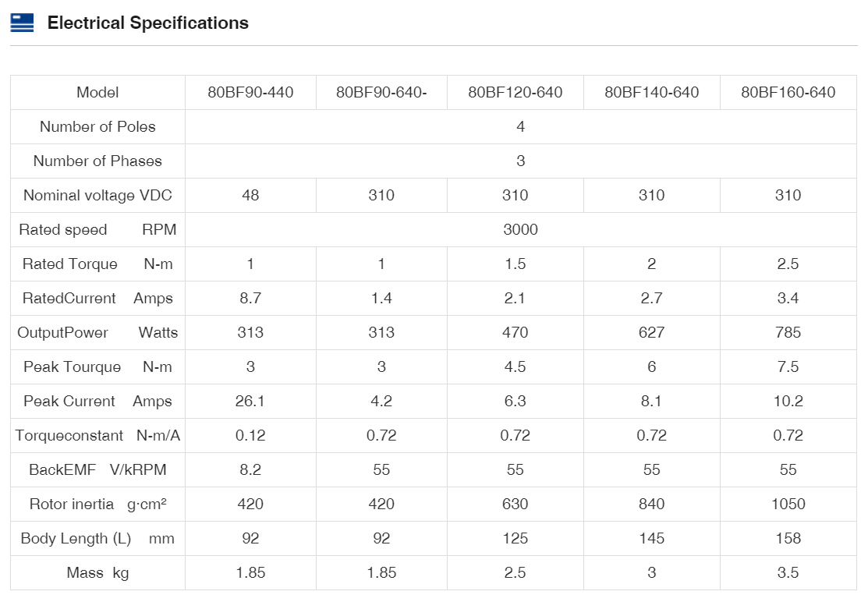Click the Mass kg row label

[x=97, y=573]
